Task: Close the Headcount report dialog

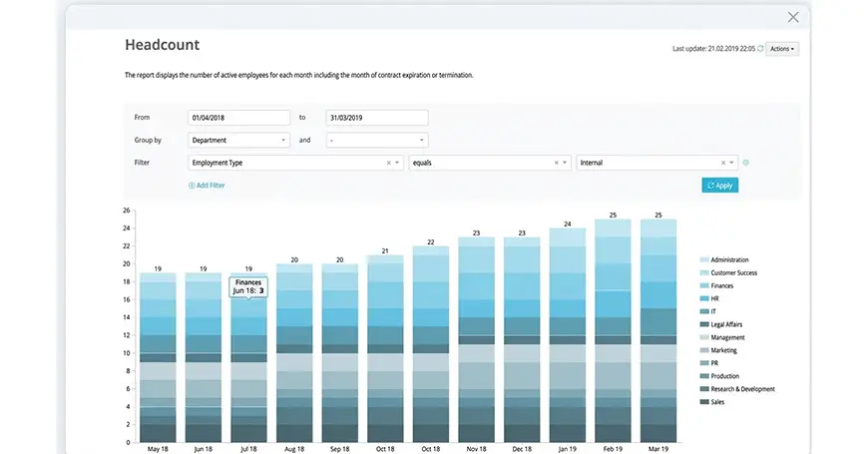Action: (793, 17)
